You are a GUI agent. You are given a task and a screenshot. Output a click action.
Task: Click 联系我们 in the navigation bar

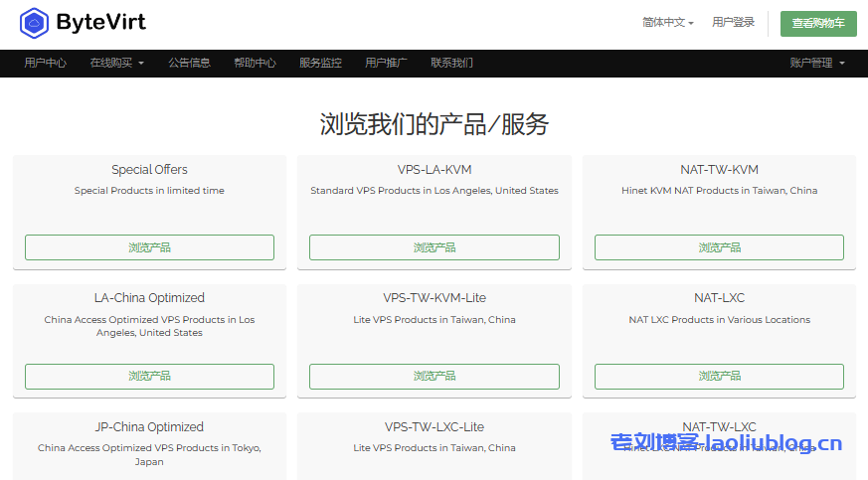tap(451, 63)
